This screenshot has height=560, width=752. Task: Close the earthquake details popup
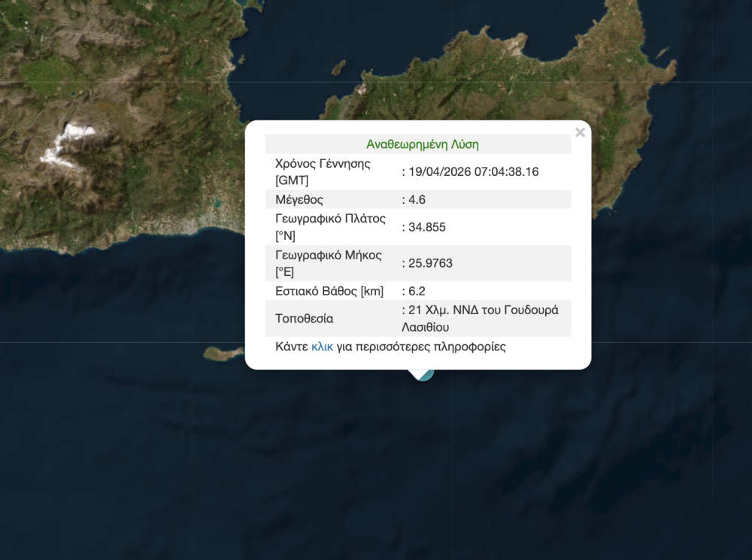[x=580, y=132]
